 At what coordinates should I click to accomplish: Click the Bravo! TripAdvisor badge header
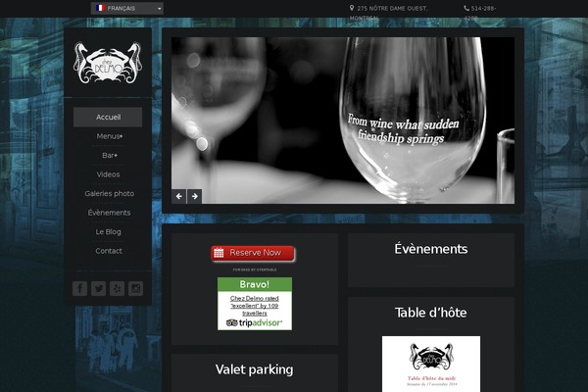click(255, 284)
